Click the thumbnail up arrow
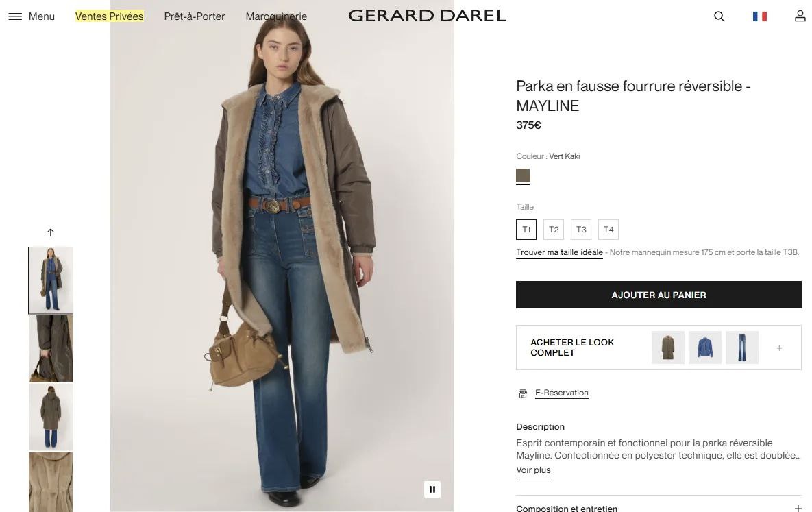This screenshot has height=512, width=812. [x=50, y=232]
